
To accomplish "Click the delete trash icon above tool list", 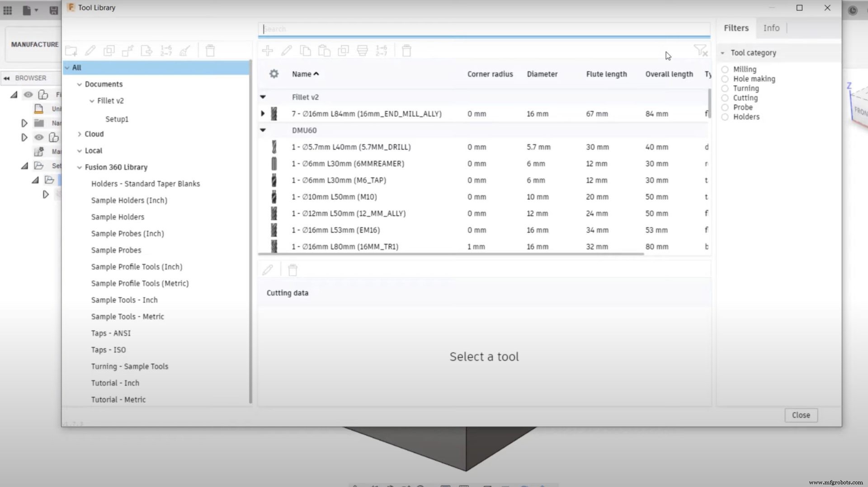I will [x=406, y=51].
